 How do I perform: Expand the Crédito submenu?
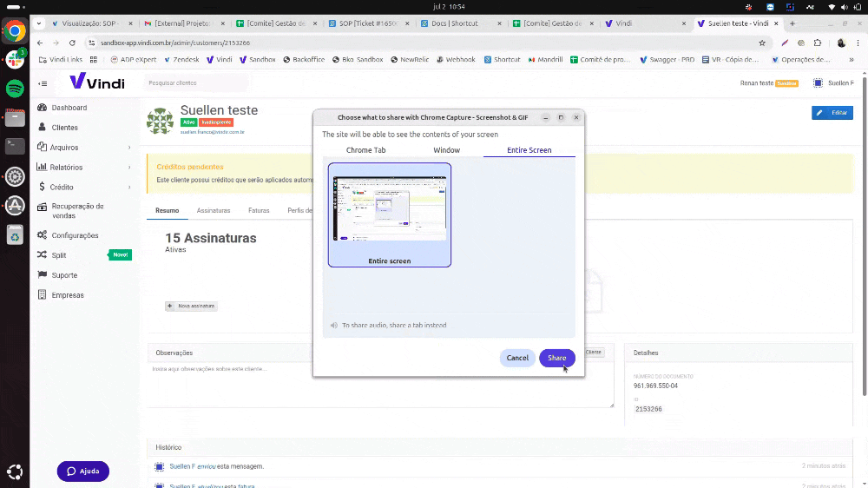[129, 188]
